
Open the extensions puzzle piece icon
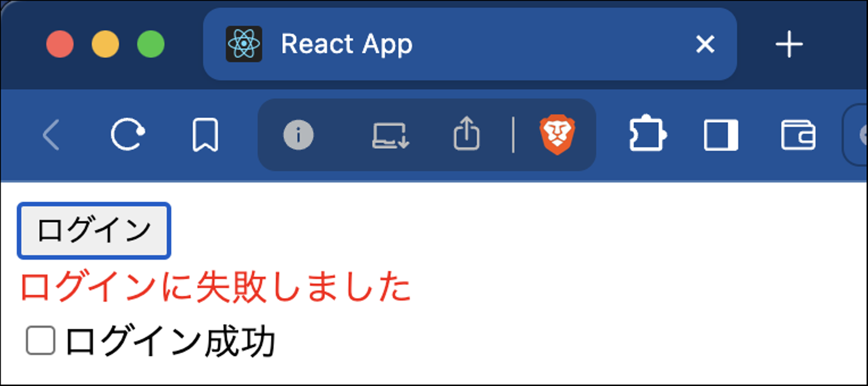pyautogui.click(x=647, y=134)
